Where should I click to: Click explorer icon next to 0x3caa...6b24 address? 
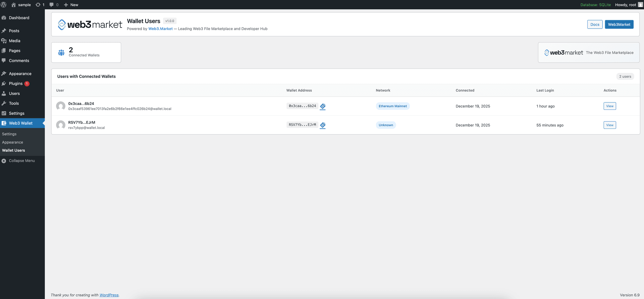point(323,106)
